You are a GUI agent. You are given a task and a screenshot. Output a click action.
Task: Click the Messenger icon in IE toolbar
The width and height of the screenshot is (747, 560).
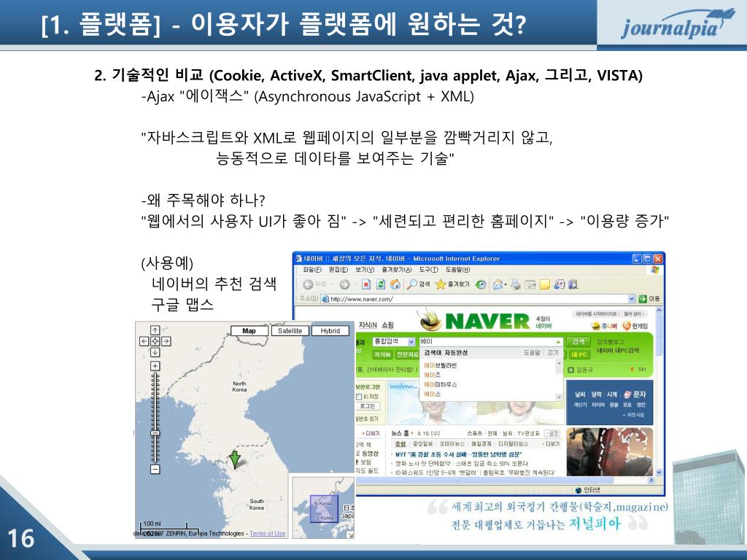(x=560, y=284)
